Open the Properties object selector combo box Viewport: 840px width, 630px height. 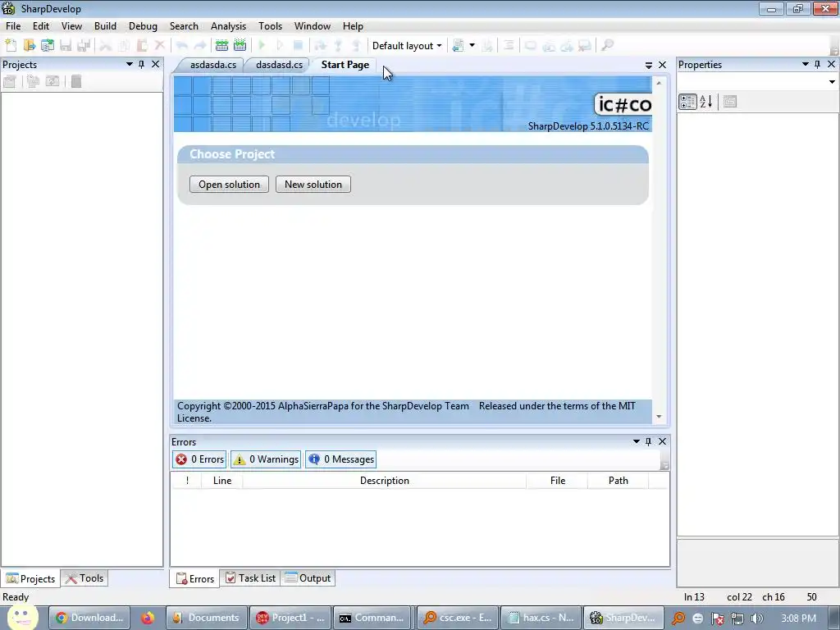(757, 82)
